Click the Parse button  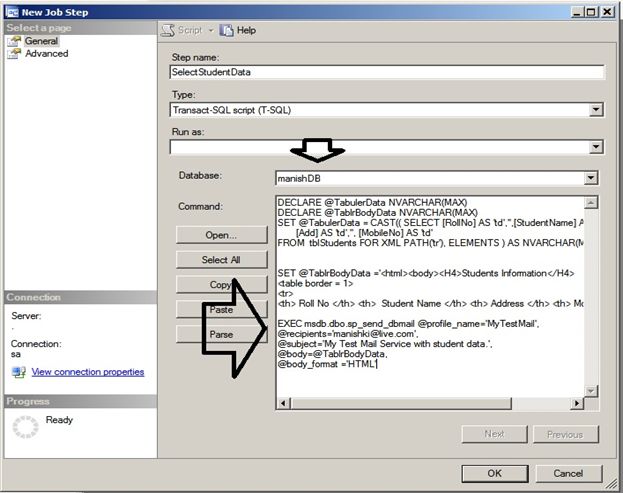pos(221,334)
